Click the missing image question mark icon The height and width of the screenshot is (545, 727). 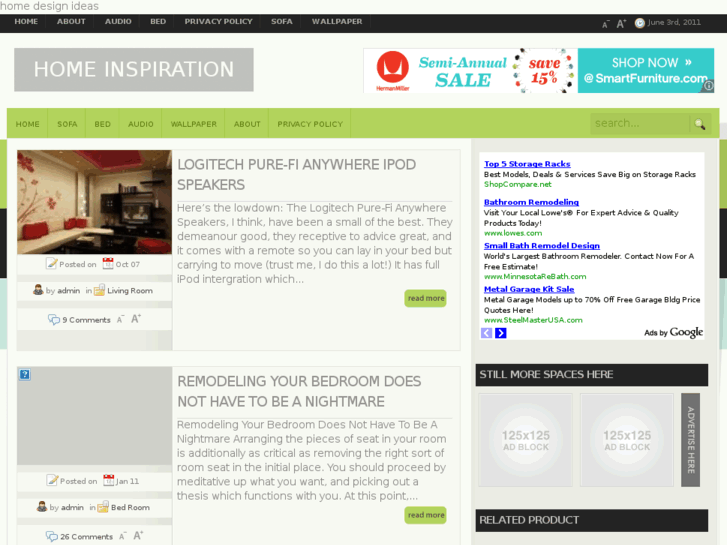coord(25,374)
